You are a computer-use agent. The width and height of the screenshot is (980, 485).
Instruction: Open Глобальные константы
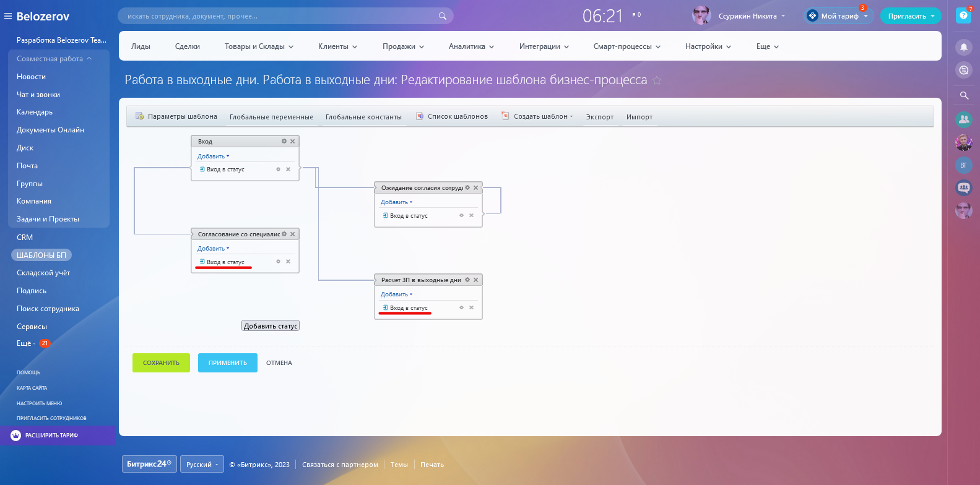[363, 117]
